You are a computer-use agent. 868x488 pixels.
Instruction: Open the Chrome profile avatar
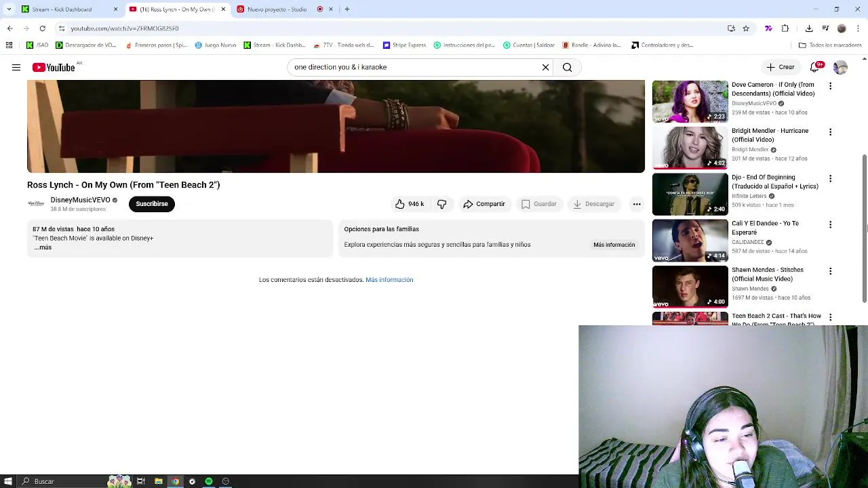[x=842, y=28]
